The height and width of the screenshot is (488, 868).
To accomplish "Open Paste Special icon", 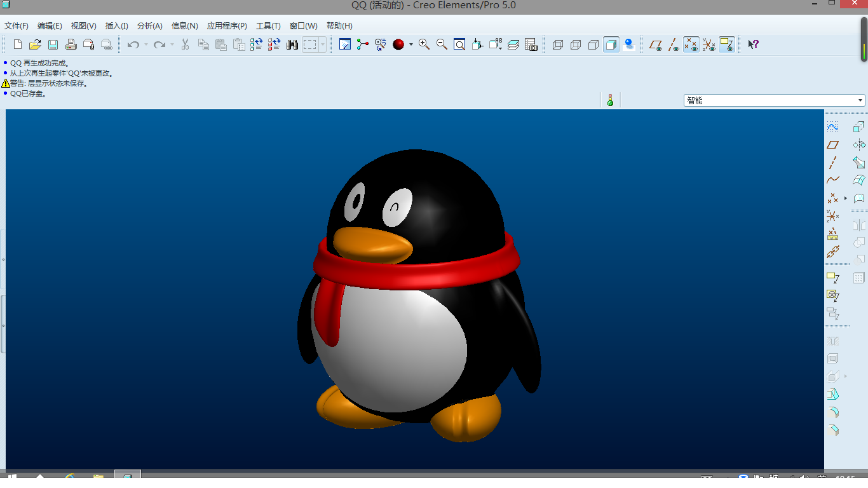I will (239, 44).
